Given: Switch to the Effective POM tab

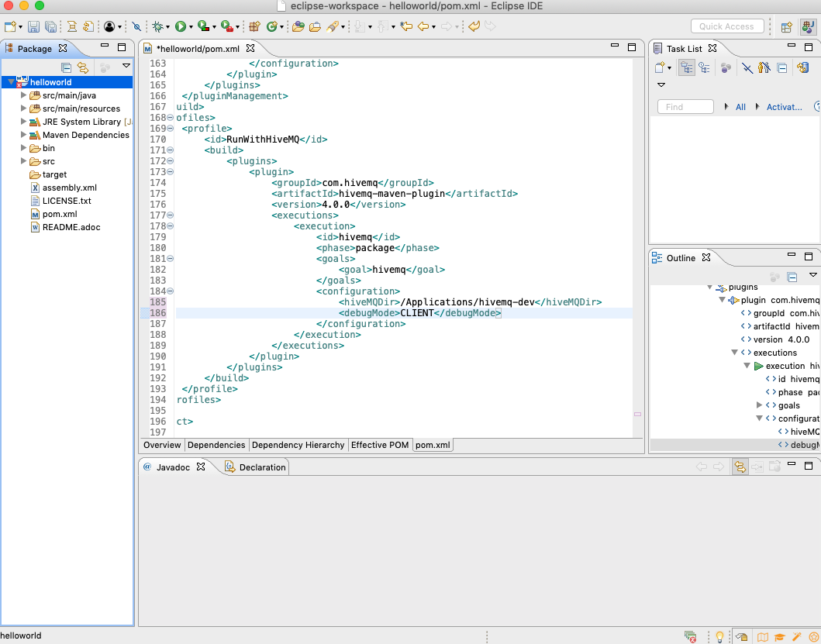Looking at the screenshot, I should click(x=380, y=445).
